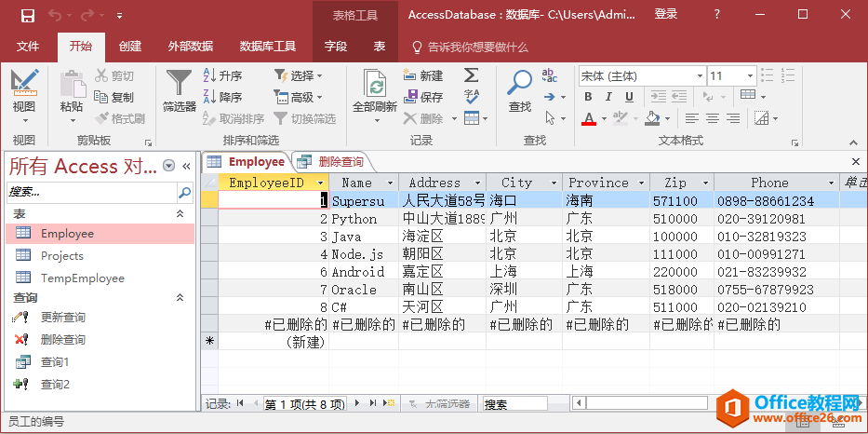This screenshot has height=434, width=868.
Task: Align text left in ribbon
Action: pyautogui.click(x=691, y=118)
